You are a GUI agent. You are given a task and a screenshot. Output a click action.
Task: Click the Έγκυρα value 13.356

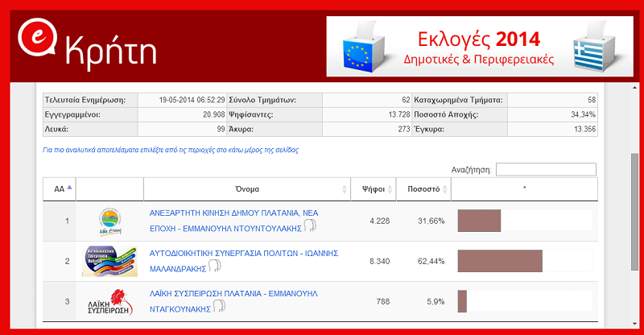tap(585, 129)
